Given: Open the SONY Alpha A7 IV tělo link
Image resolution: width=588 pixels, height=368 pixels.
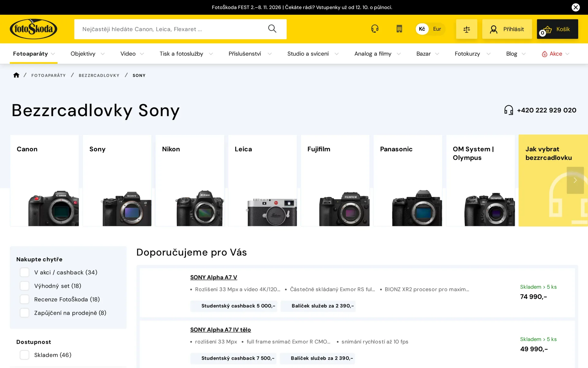Looking at the screenshot, I should [221, 330].
